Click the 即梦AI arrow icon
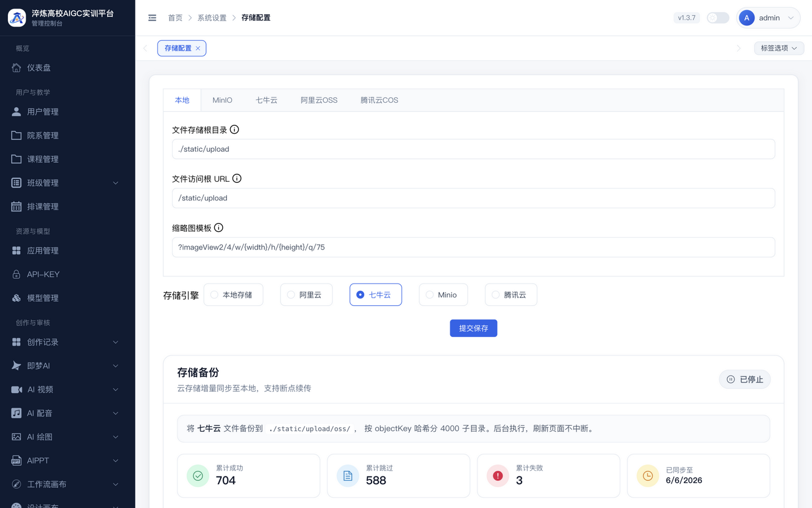 point(16,366)
